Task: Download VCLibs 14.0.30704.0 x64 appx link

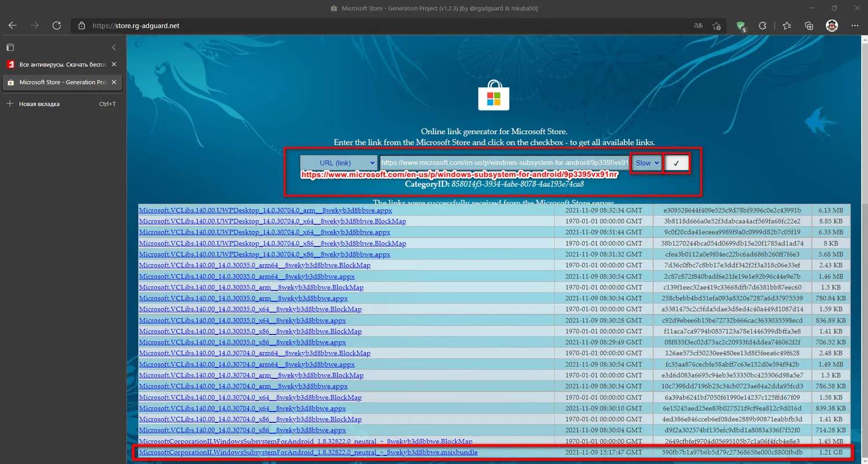Action: pos(242,408)
